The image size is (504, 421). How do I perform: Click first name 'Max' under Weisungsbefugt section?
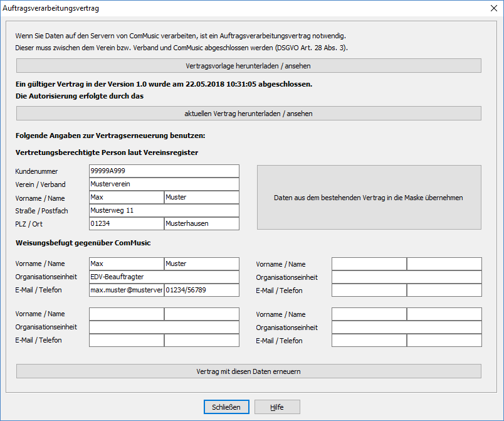(x=127, y=264)
